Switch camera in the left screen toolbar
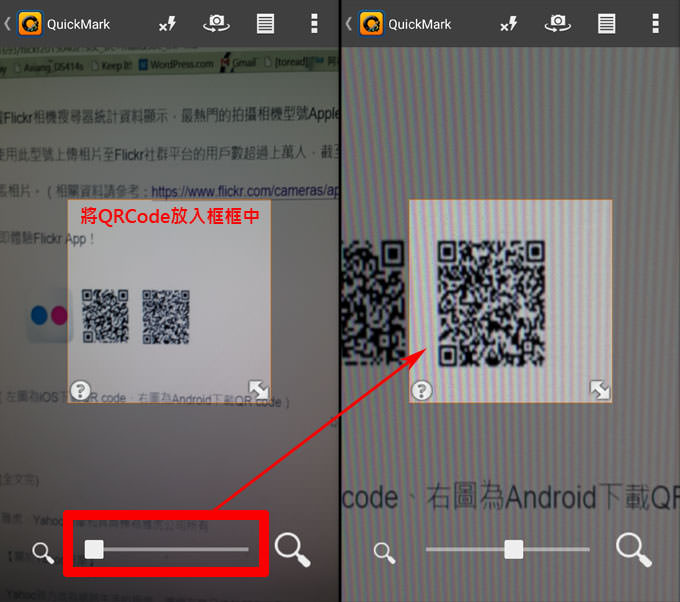 coord(216,24)
